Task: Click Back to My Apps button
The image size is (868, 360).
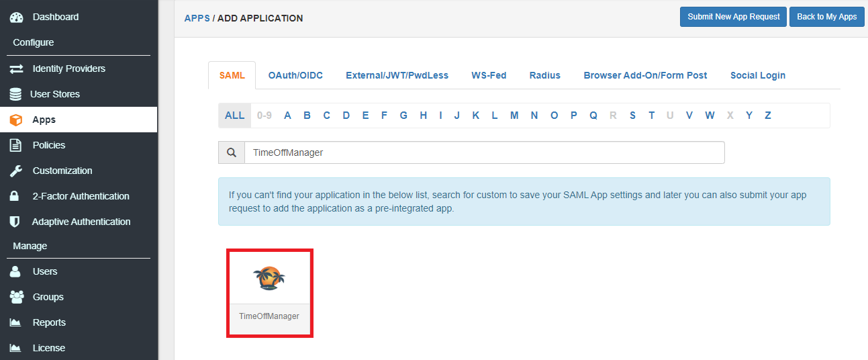Action: click(827, 17)
